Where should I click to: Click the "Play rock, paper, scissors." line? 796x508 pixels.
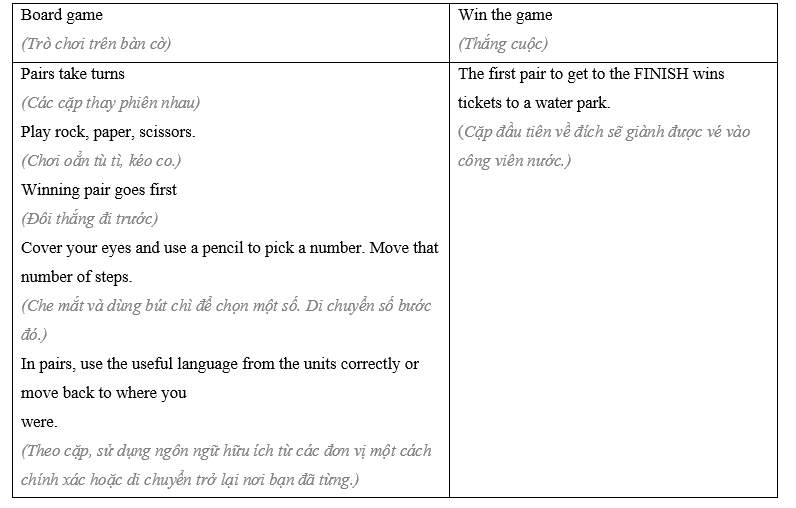tap(108, 132)
